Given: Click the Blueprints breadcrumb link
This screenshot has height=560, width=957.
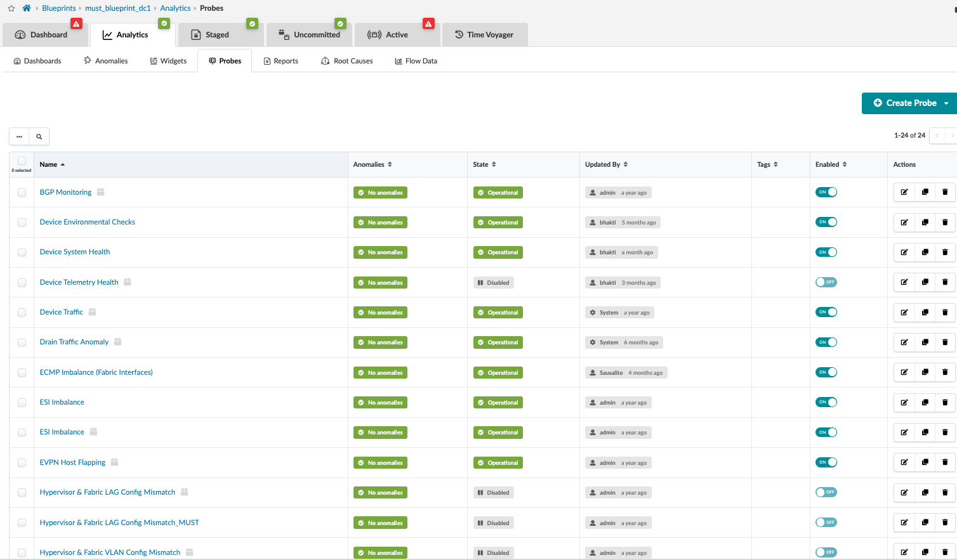Looking at the screenshot, I should tap(59, 8).
